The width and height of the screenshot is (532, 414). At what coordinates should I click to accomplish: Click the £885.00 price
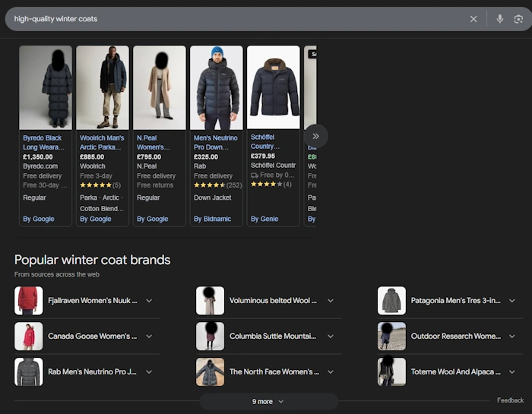(92, 157)
